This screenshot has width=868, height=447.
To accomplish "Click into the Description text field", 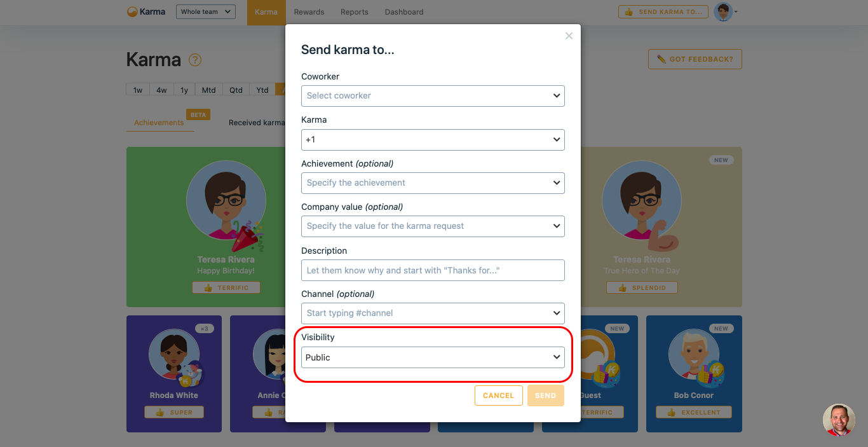I will click(433, 270).
